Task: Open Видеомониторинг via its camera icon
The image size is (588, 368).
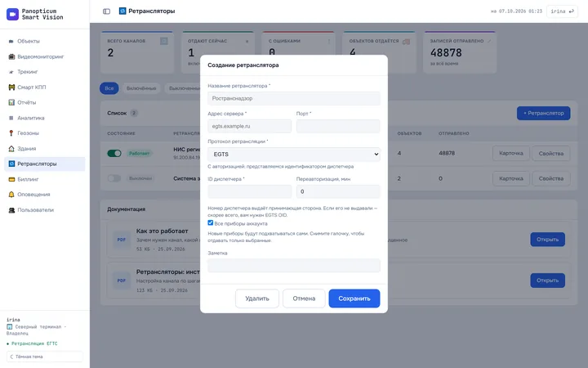Action: click(11, 56)
